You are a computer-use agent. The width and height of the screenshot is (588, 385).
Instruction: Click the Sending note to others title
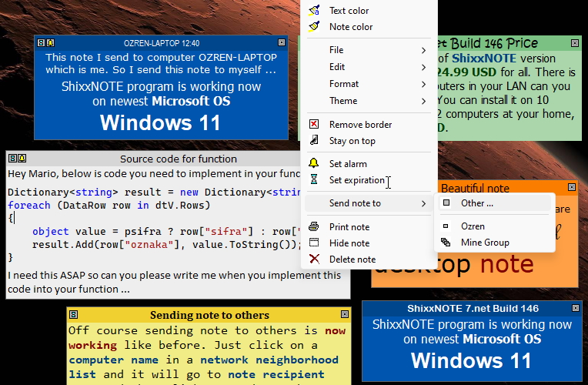coord(209,315)
